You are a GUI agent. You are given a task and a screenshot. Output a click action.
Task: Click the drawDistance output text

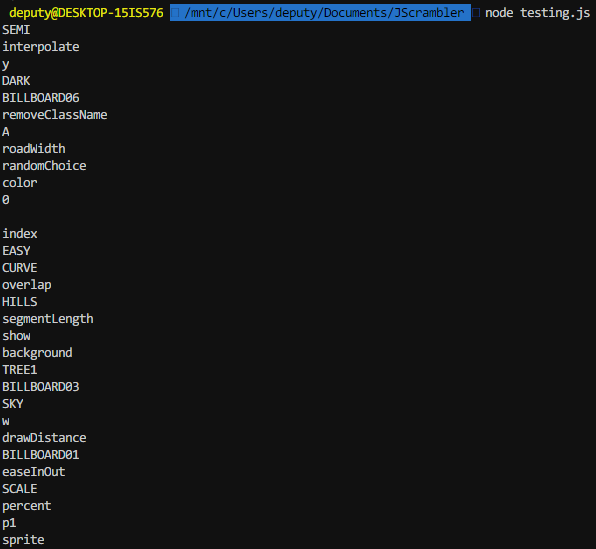pos(44,438)
